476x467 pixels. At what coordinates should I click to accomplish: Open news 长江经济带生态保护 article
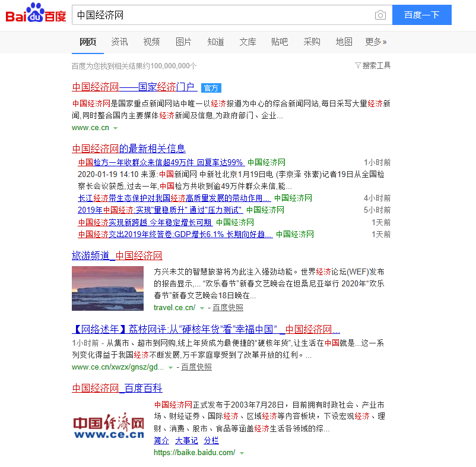[174, 198]
